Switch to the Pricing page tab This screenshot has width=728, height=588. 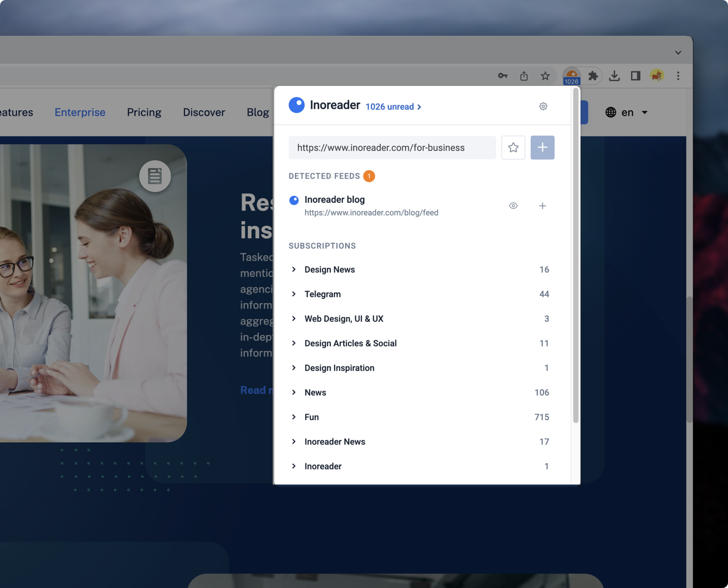(144, 112)
